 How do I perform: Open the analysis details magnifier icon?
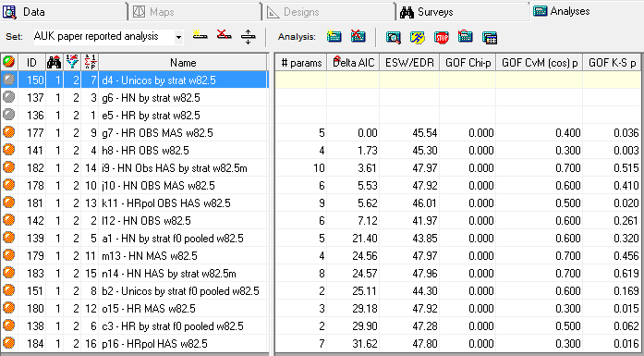(394, 37)
